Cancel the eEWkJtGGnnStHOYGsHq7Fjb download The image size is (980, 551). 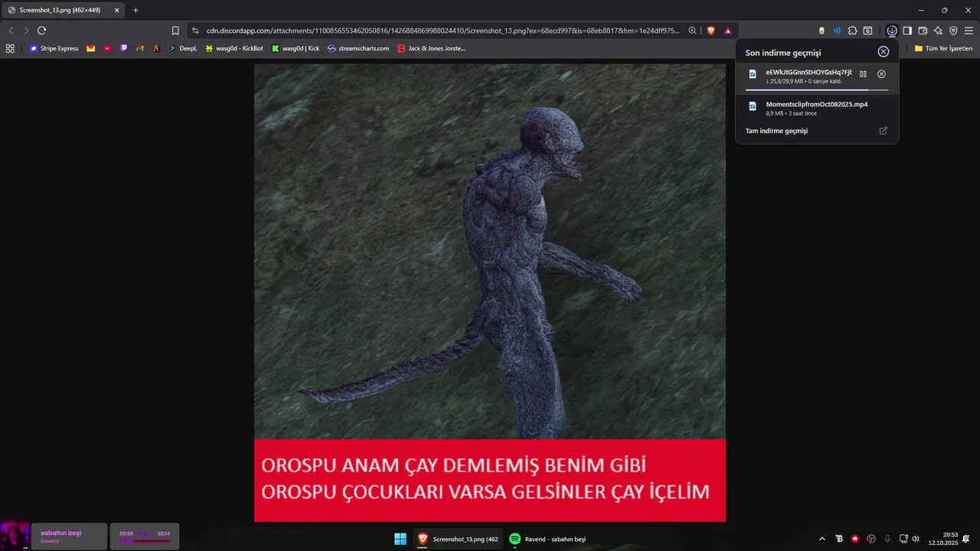881,74
